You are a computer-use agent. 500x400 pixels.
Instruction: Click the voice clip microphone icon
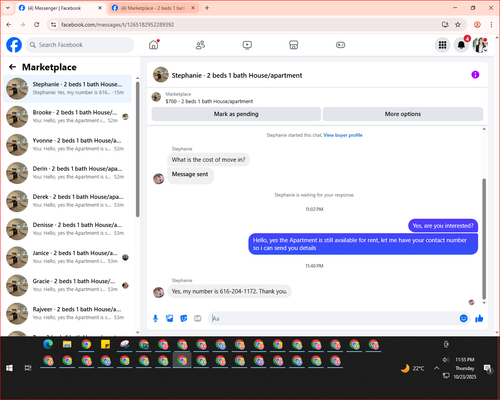point(155,318)
